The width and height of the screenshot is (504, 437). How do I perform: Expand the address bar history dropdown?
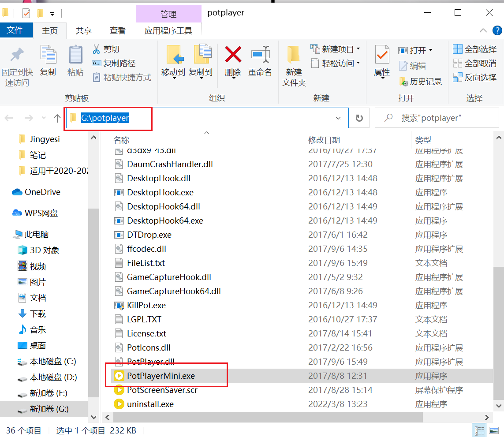point(338,118)
